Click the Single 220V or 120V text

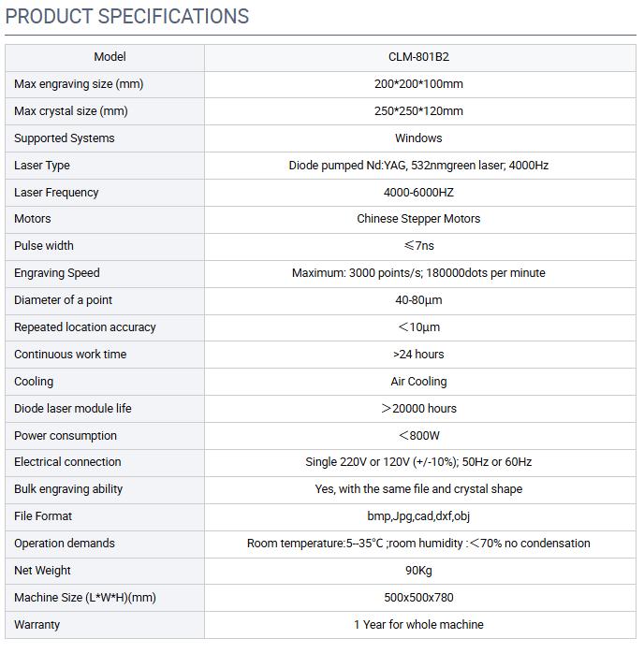tap(418, 462)
